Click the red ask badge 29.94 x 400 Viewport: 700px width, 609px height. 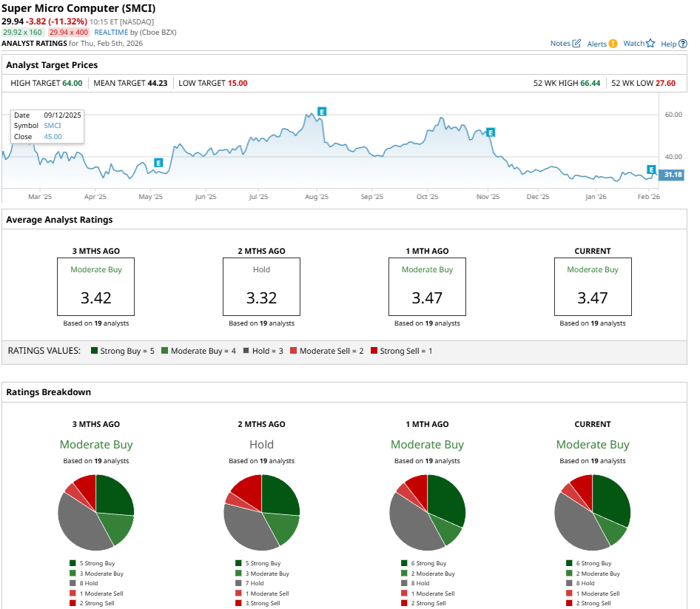(x=69, y=33)
